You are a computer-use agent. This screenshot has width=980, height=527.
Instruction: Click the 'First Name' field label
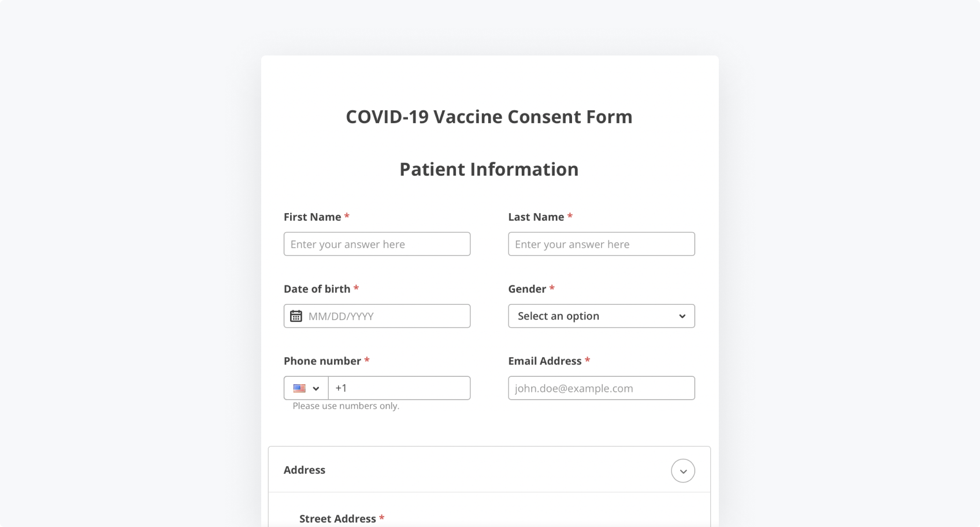[x=313, y=217]
